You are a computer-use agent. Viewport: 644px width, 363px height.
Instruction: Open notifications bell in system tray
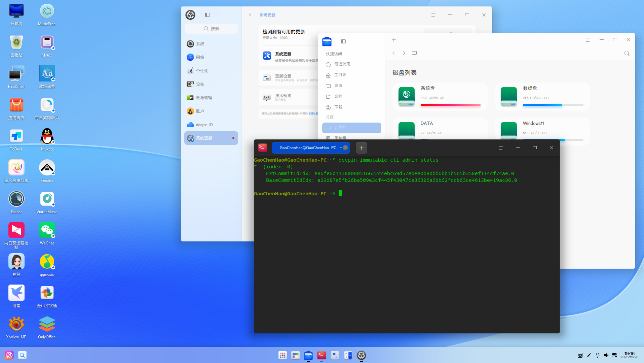(x=598, y=355)
